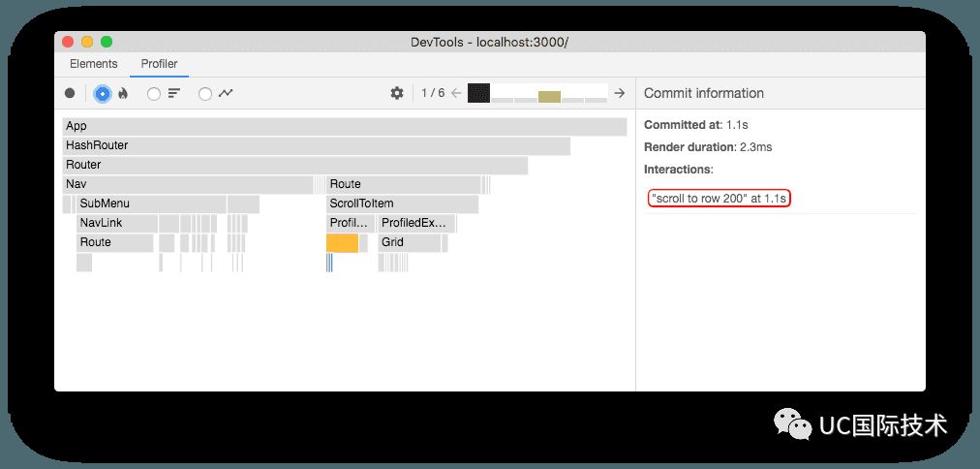Select the Router bar in flamegraph
980x469 pixels.
pyautogui.click(x=295, y=165)
